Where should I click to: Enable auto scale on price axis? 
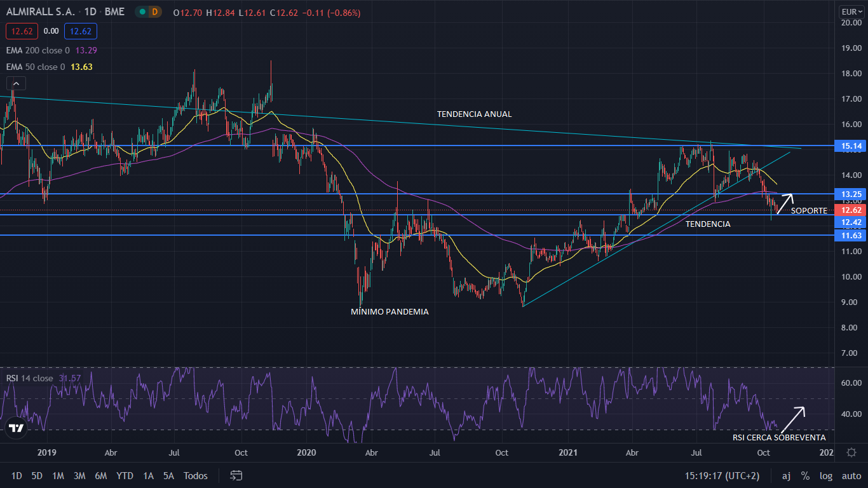tap(851, 475)
